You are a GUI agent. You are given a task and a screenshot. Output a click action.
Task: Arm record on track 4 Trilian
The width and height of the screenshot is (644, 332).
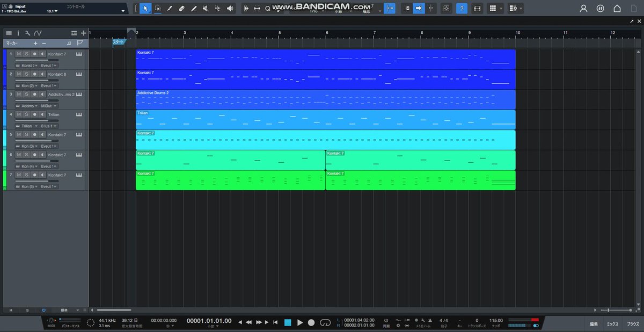tap(34, 114)
